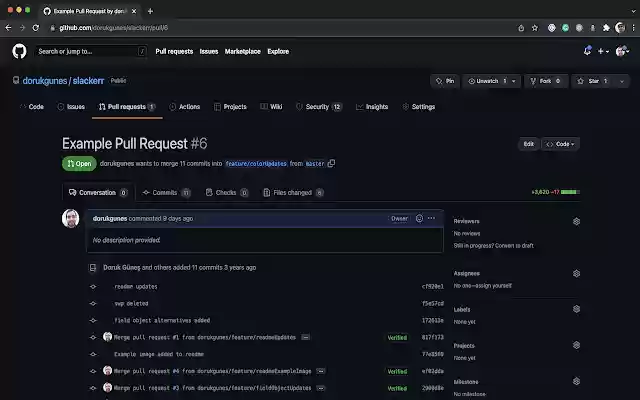The height and width of the screenshot is (400, 640).
Task: Switch to the Insights repository tab
Action: (x=372, y=107)
